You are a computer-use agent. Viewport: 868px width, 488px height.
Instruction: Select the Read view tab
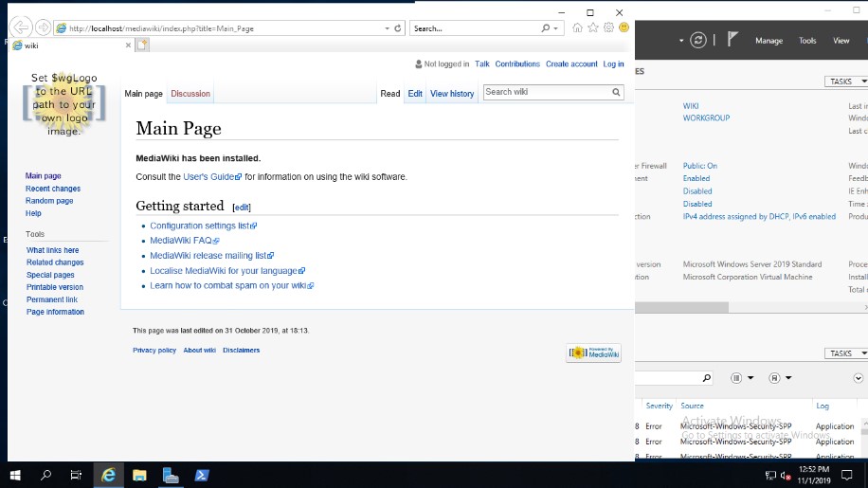point(389,94)
